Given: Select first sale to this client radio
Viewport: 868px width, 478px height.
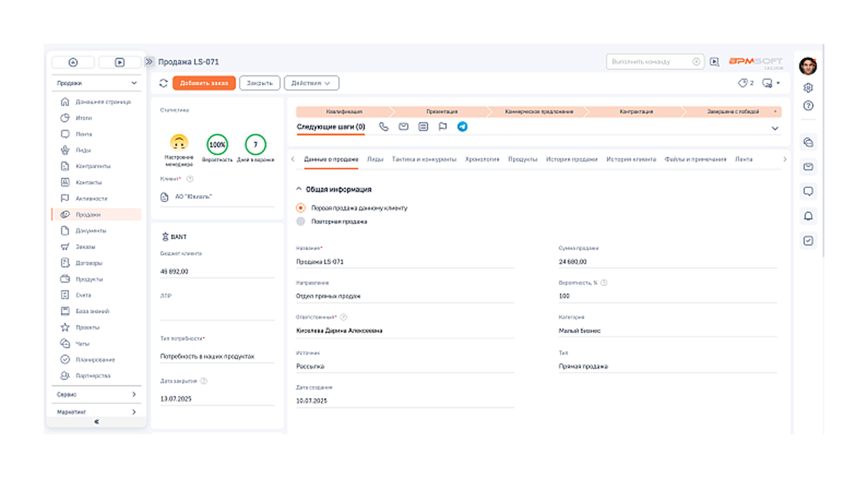Looking at the screenshot, I should pyautogui.click(x=301, y=208).
